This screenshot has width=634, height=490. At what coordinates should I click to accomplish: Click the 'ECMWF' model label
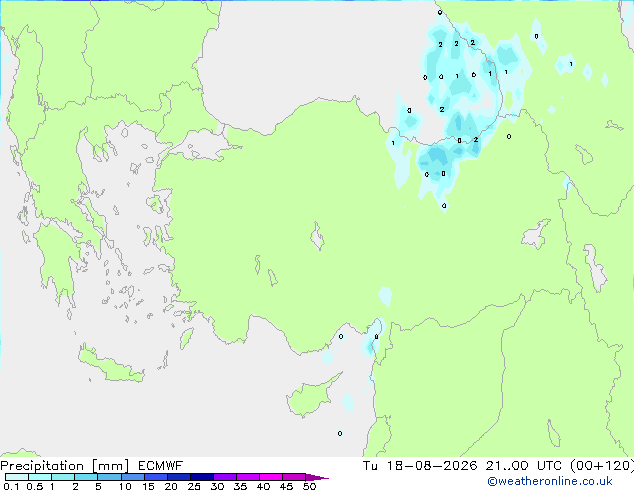161,466
